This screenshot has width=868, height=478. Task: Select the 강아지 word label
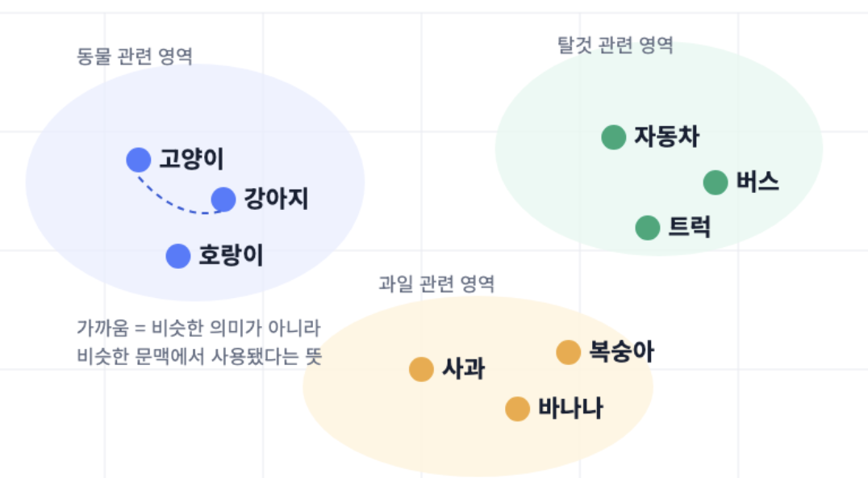click(x=276, y=199)
